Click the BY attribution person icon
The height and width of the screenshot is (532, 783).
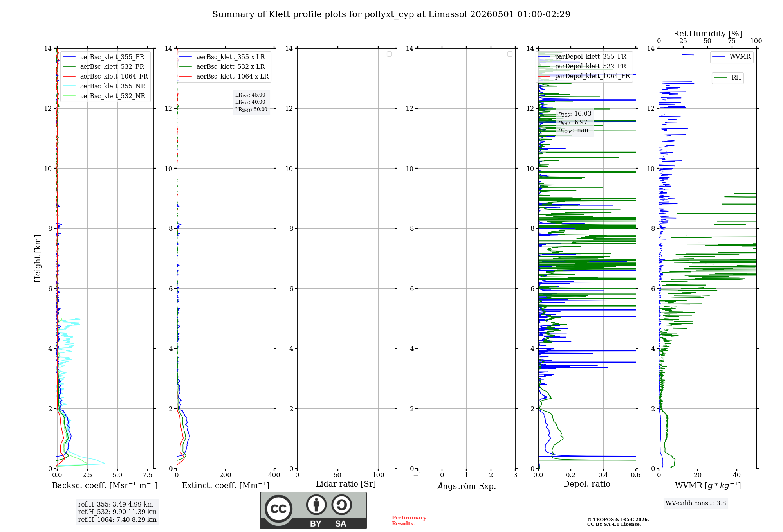(316, 505)
